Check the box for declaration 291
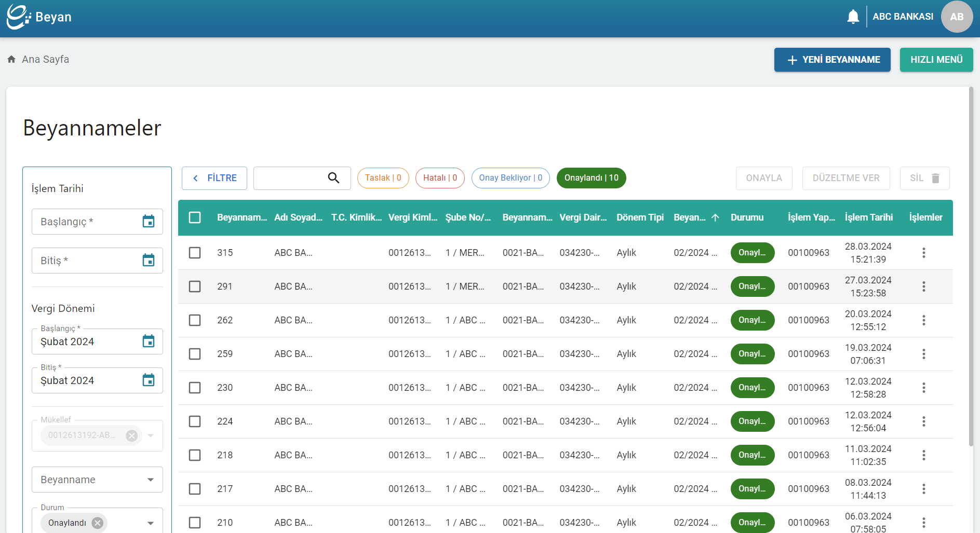Image resolution: width=980 pixels, height=533 pixels. 195,286
